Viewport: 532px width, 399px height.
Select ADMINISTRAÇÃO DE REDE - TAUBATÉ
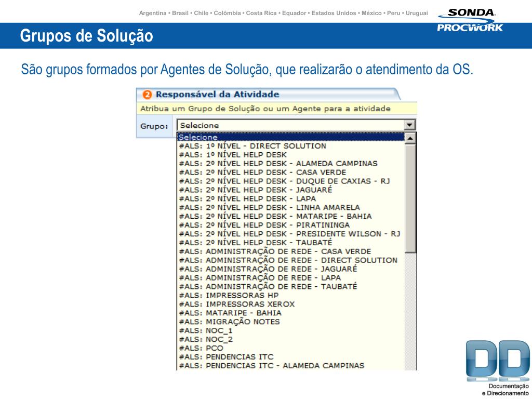[x=291, y=287]
